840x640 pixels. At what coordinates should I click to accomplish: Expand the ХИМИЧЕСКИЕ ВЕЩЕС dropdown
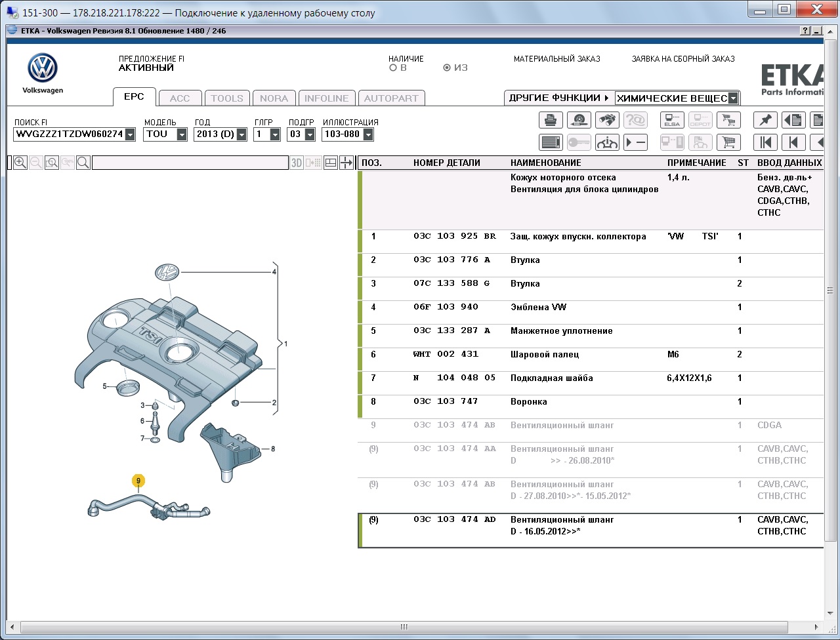pyautogui.click(x=733, y=98)
